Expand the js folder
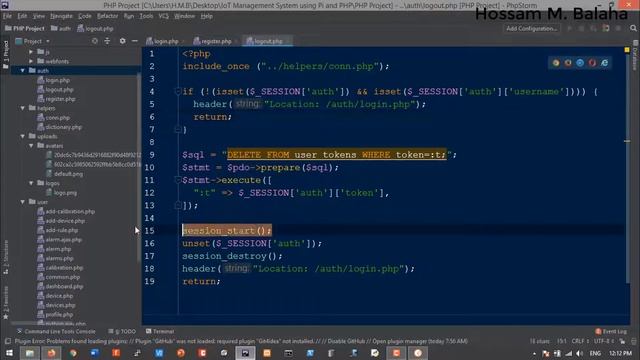 [x=31, y=52]
